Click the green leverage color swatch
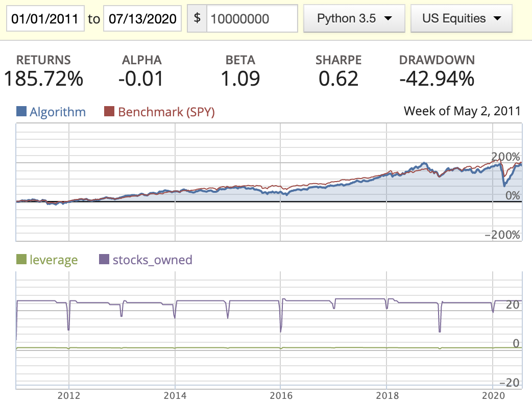 22,260
